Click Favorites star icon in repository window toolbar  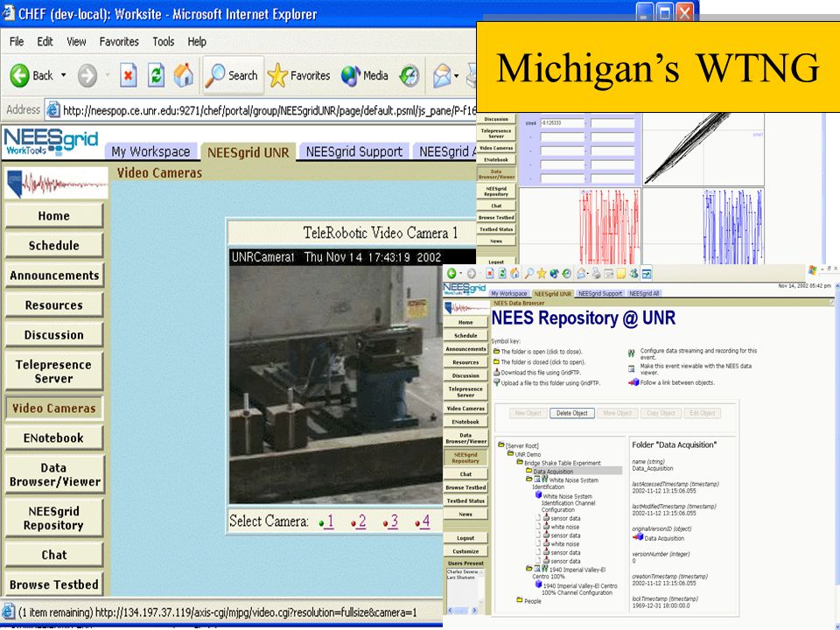pyautogui.click(x=542, y=273)
